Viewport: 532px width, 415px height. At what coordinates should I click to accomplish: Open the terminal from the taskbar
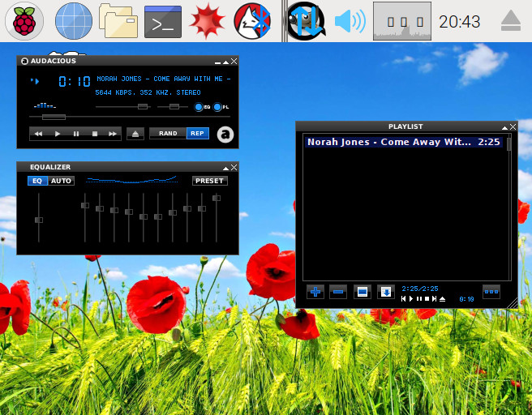(162, 21)
